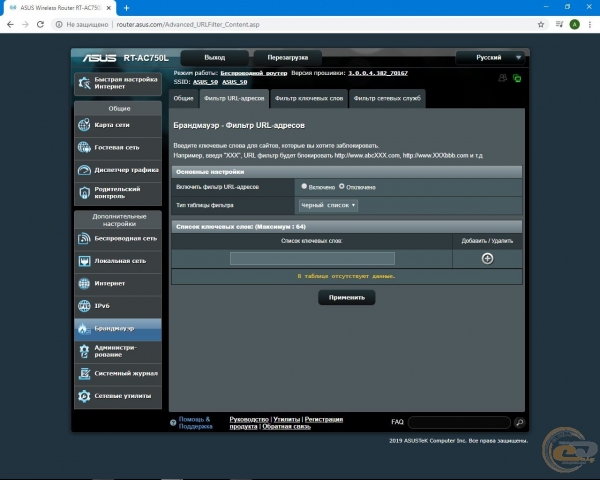
Task: Open the Русский language dropdown
Action: 490,58
